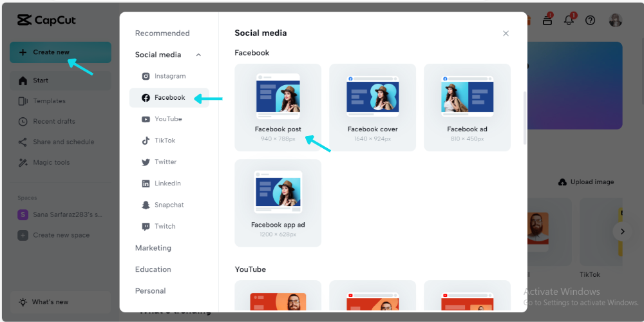The image size is (644, 322).
Task: Click Upload image
Action: click(x=586, y=182)
